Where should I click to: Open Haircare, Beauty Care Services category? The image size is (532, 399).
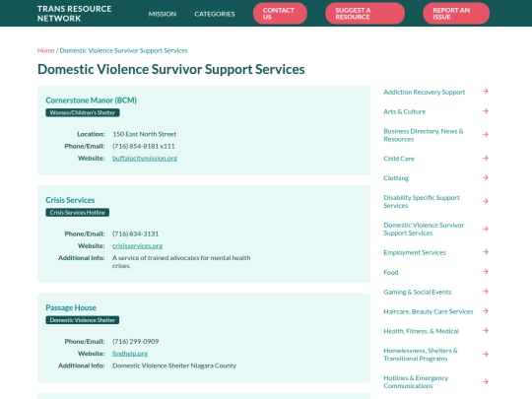tap(429, 311)
